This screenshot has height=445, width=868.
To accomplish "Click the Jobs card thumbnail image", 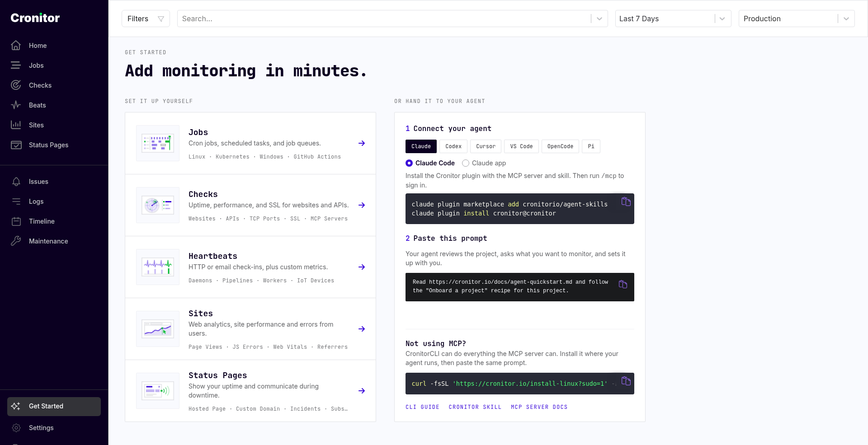I will (x=158, y=143).
